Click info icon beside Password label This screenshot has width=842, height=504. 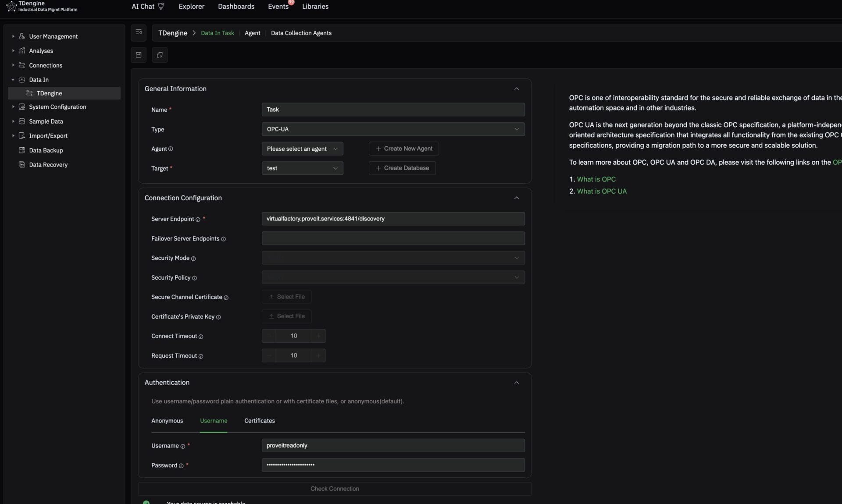[x=181, y=466]
